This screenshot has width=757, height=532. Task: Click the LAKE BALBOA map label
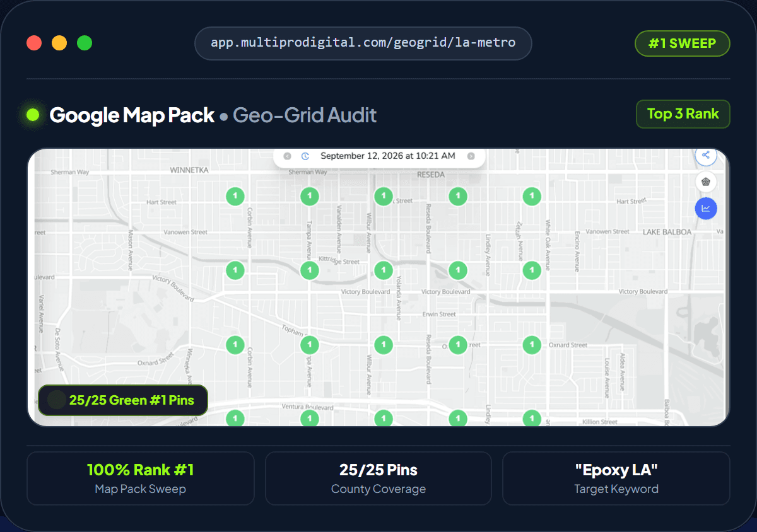click(x=667, y=232)
